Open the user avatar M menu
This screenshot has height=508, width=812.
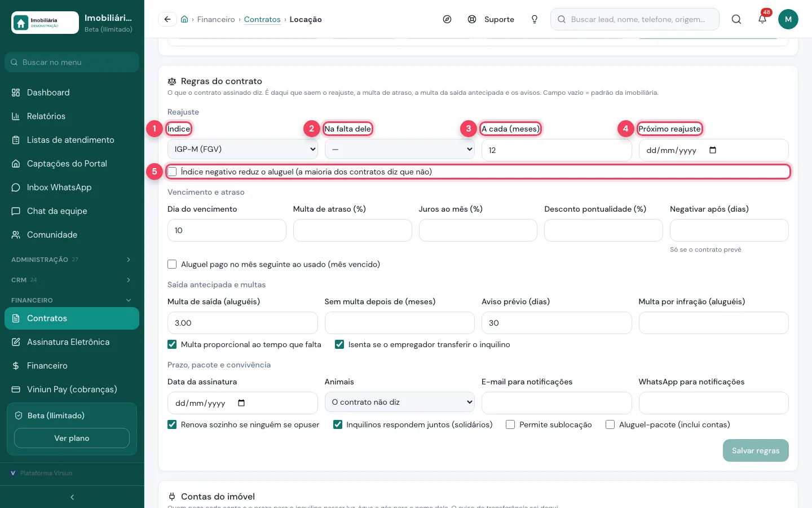coord(788,19)
